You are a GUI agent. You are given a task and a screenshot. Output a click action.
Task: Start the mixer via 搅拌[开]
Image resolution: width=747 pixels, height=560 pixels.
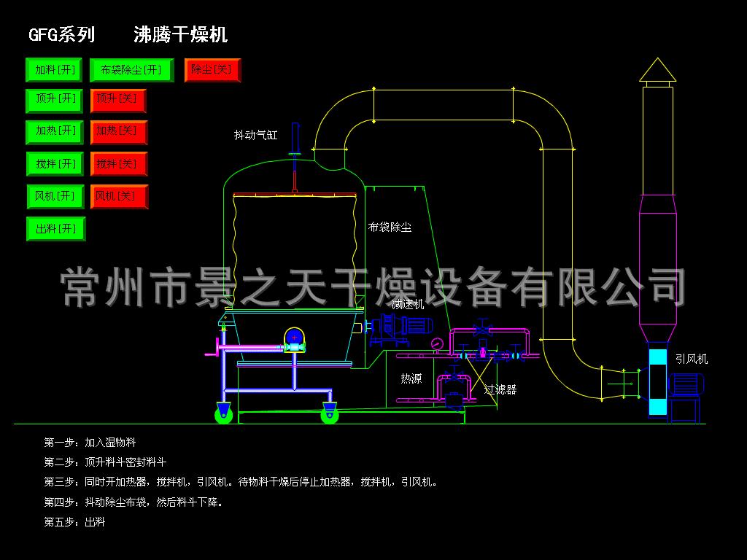(x=55, y=164)
